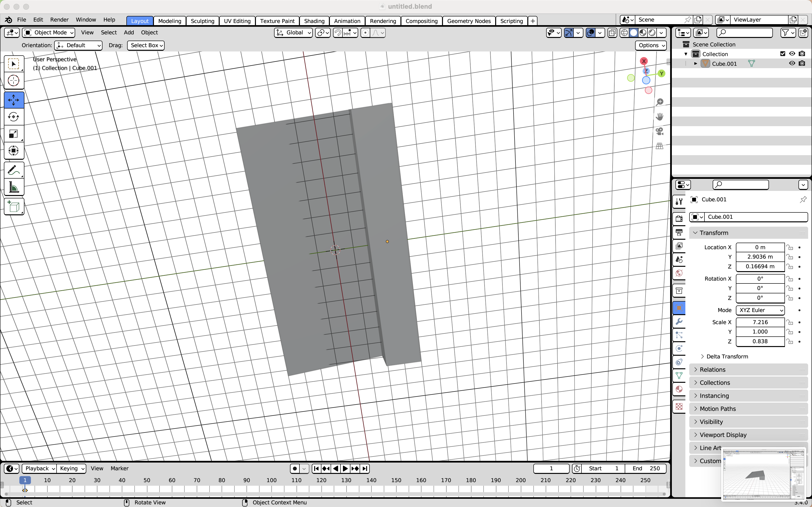Open the Global orientation dropdown
Viewport: 812px width, 507px height.
click(x=293, y=33)
